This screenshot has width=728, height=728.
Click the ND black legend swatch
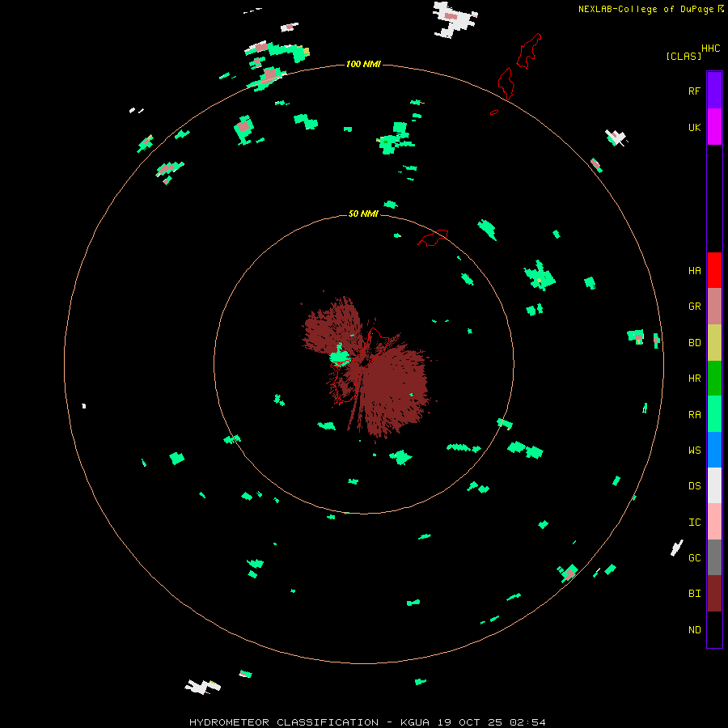coord(714,629)
